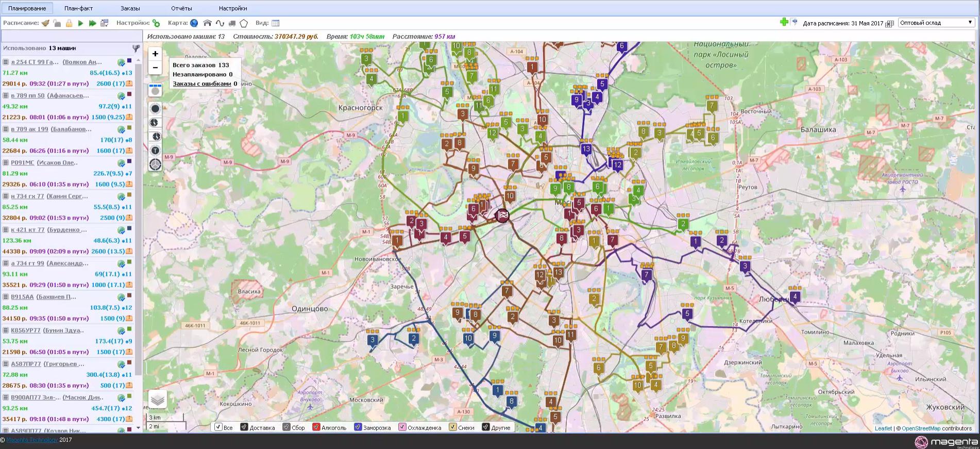Click the blue globe map icon

(x=194, y=23)
